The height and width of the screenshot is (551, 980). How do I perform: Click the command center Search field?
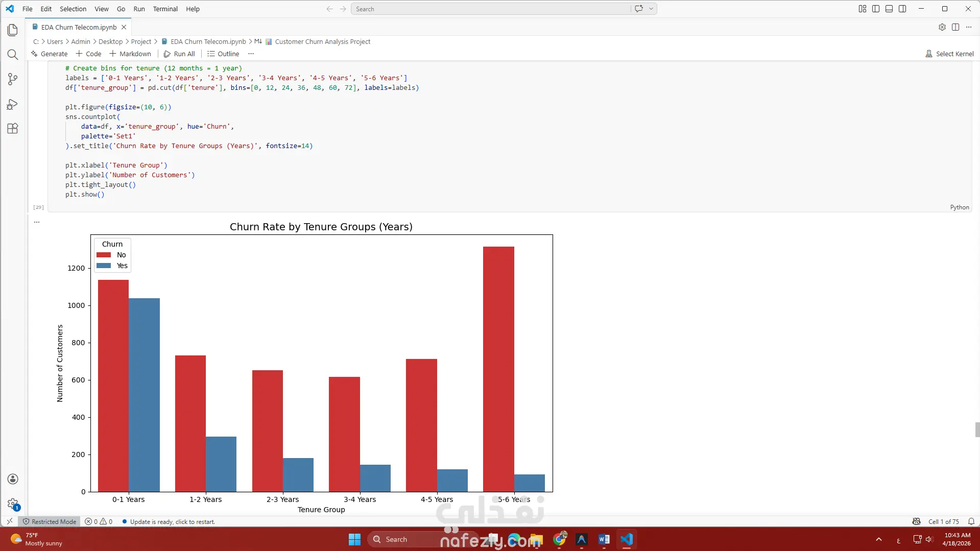491,9
